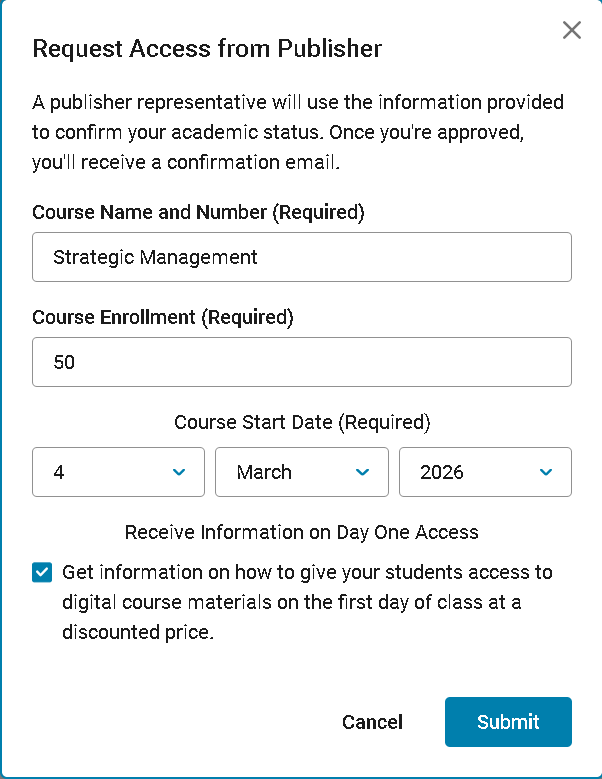Uncheck the Day One Access checkbox
602x779 pixels.
(x=42, y=573)
